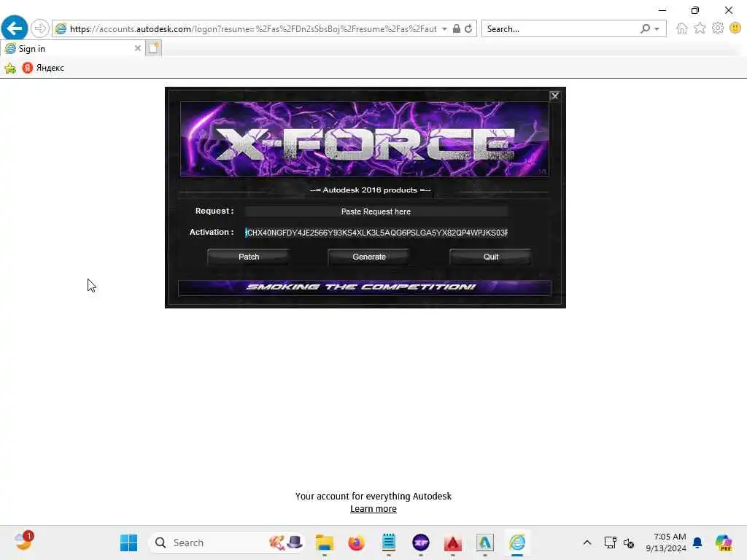Open a new browser tab
Image resolution: width=747 pixels, height=560 pixels.
[x=153, y=48]
